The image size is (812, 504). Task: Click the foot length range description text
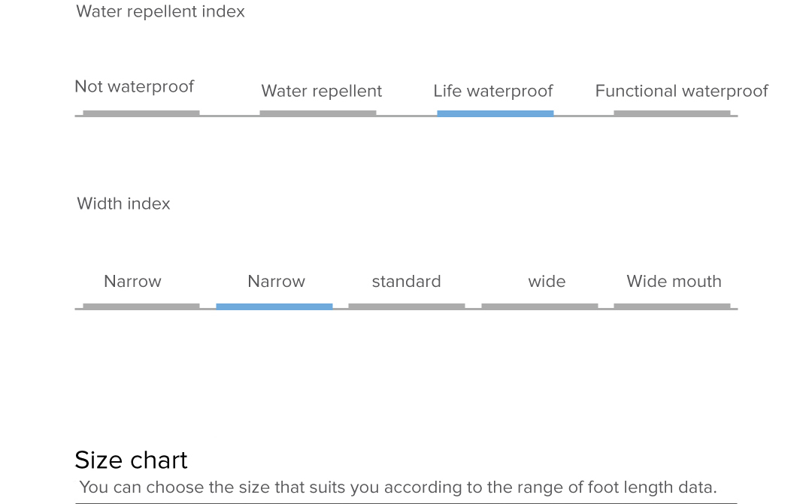click(398, 487)
